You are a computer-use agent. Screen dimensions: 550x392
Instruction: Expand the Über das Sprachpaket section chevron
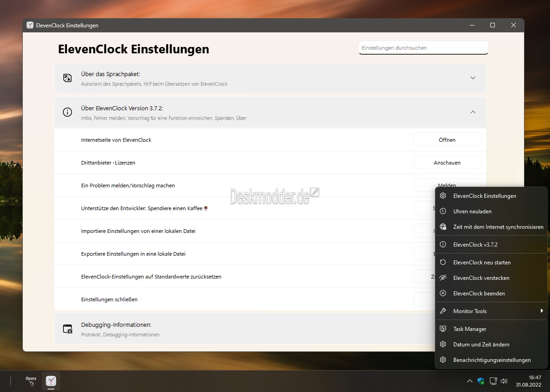473,78
